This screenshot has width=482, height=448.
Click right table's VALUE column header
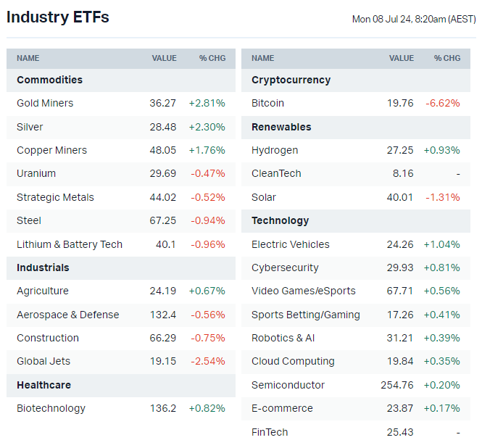pyautogui.click(x=401, y=58)
